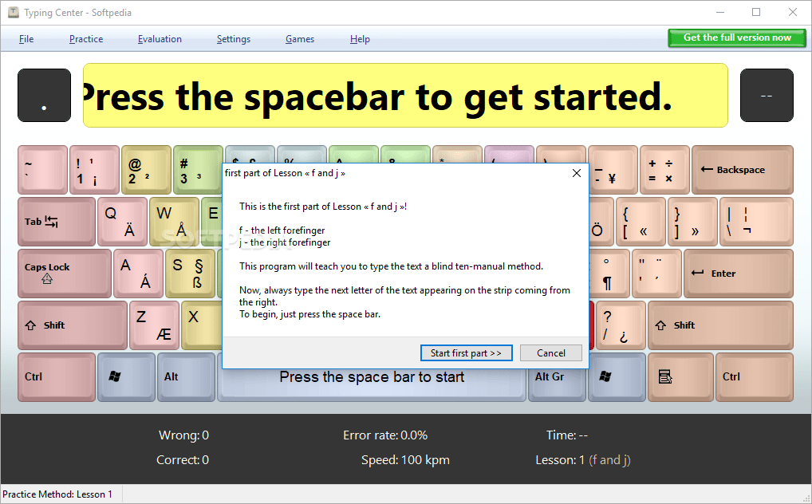Click the left Windows key icon

(x=125, y=376)
